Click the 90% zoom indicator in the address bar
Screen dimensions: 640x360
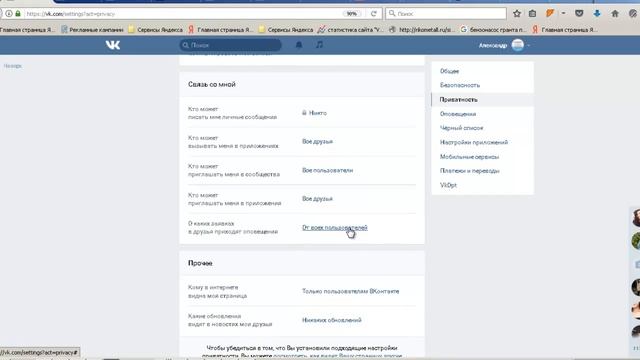(x=351, y=13)
